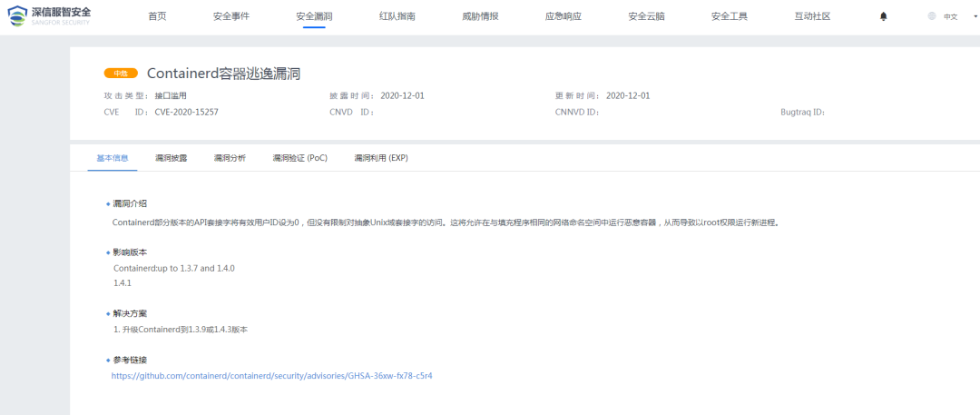Open the GitHub security advisory reference link
Image resolution: width=980 pixels, height=415 pixels.
coord(272,376)
